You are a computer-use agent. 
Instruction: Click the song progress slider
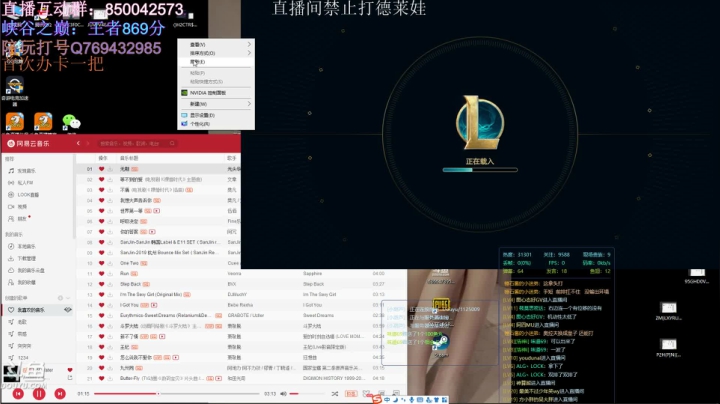click(176, 393)
